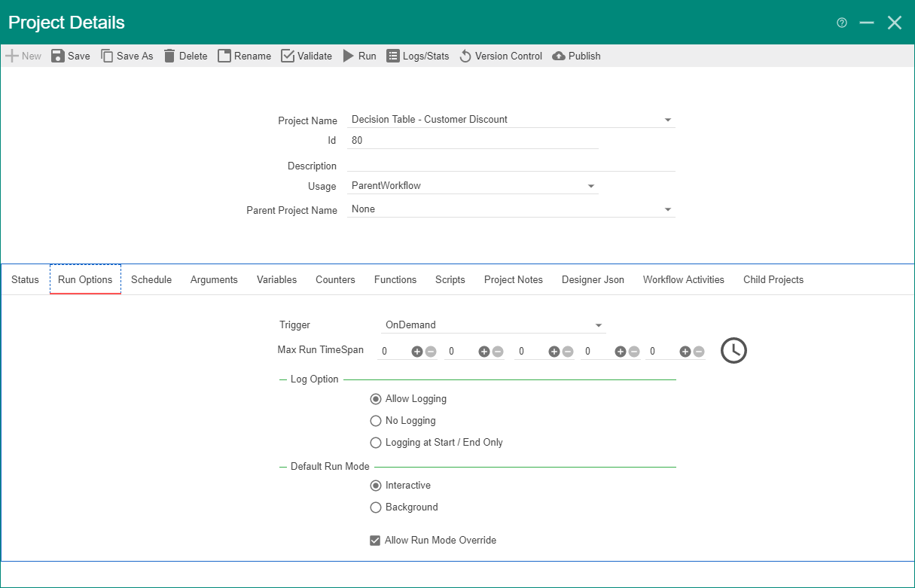Run the project using the play icon

pos(359,56)
